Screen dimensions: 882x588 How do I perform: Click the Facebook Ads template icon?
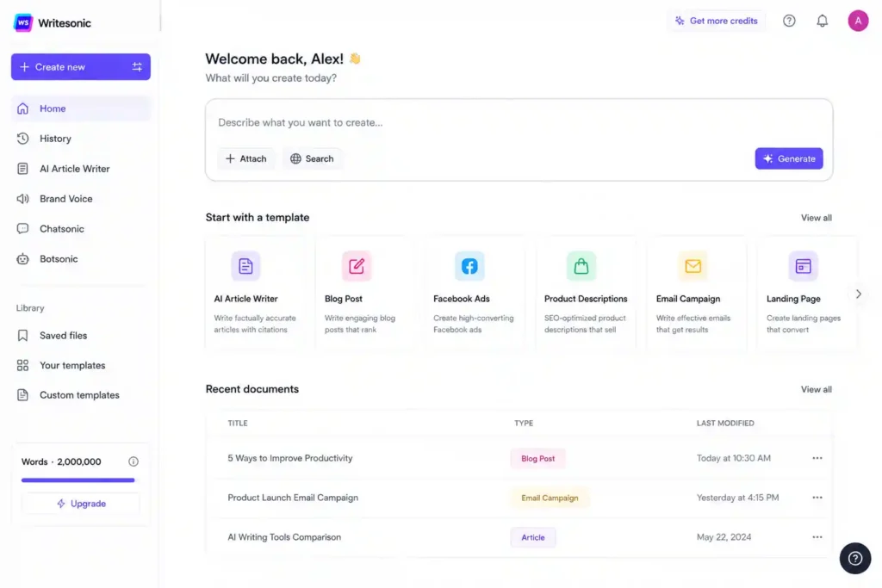pyautogui.click(x=469, y=266)
